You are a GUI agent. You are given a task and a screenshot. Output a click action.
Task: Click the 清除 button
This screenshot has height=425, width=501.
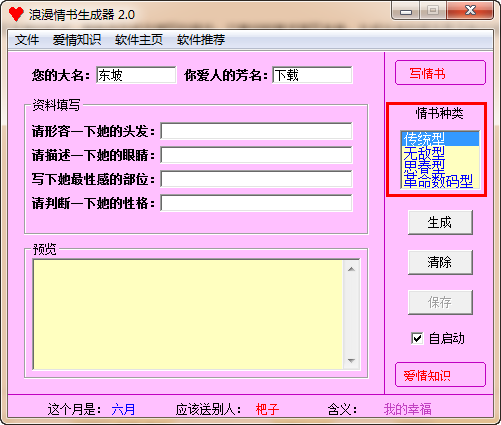pyautogui.click(x=440, y=262)
